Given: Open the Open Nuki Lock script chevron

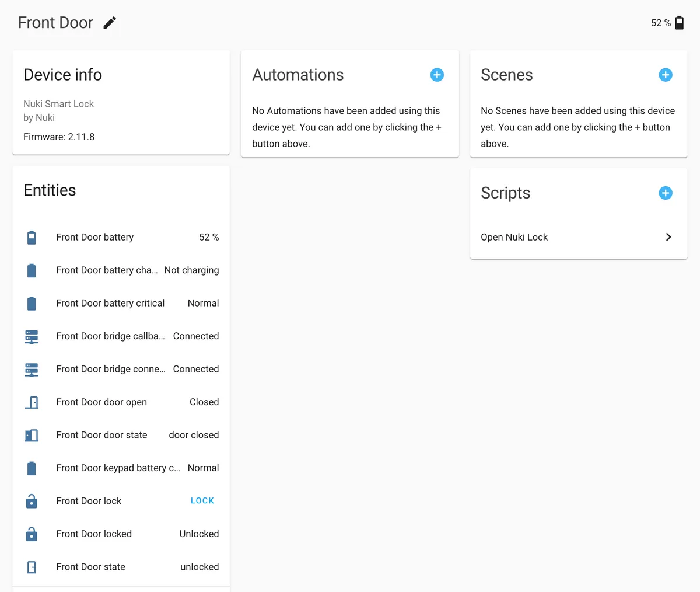Looking at the screenshot, I should tap(668, 237).
